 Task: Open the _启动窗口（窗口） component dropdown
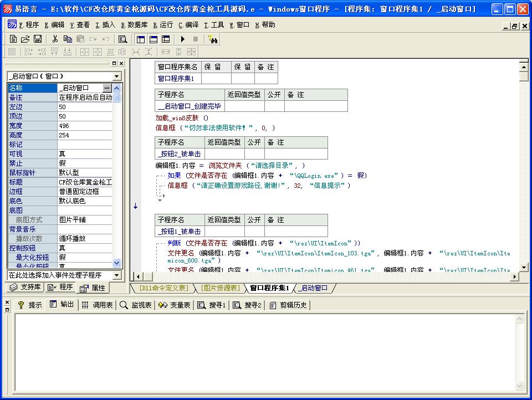(x=116, y=76)
